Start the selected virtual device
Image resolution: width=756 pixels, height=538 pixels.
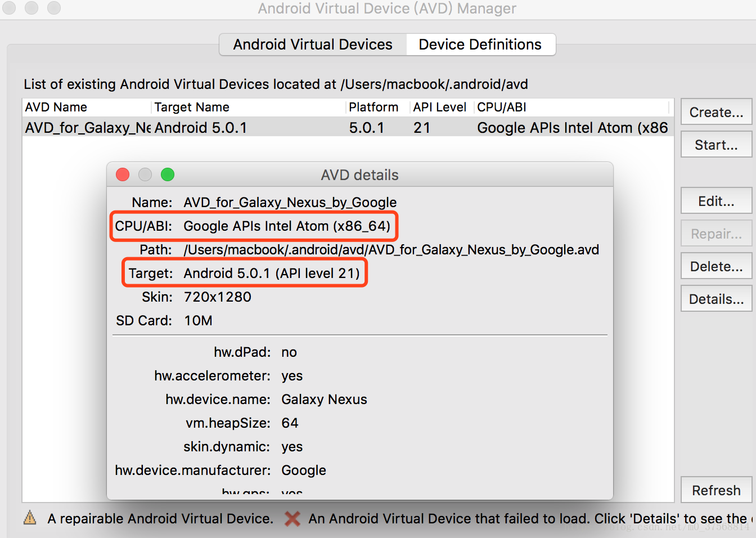716,145
